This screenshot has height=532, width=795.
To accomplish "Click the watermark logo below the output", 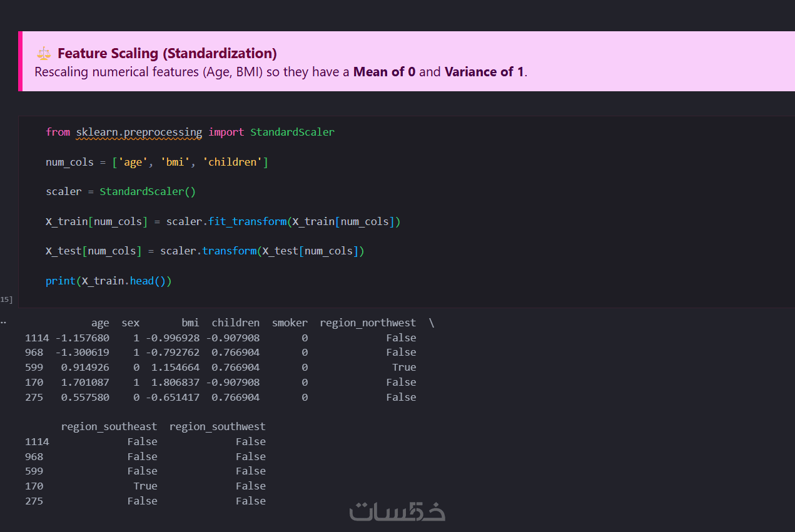I will tap(397, 511).
